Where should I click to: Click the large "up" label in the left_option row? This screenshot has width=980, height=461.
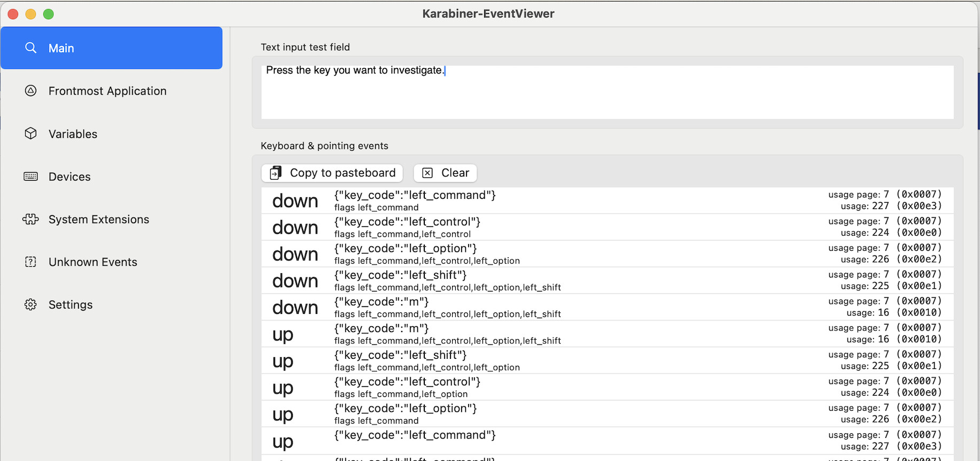click(x=283, y=415)
